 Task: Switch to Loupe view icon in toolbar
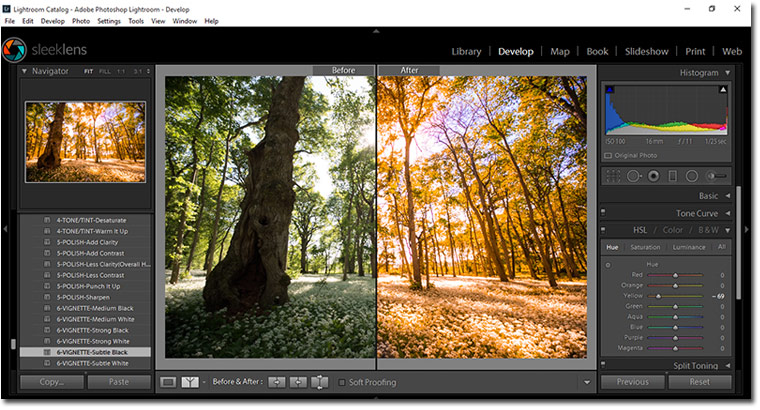point(168,382)
